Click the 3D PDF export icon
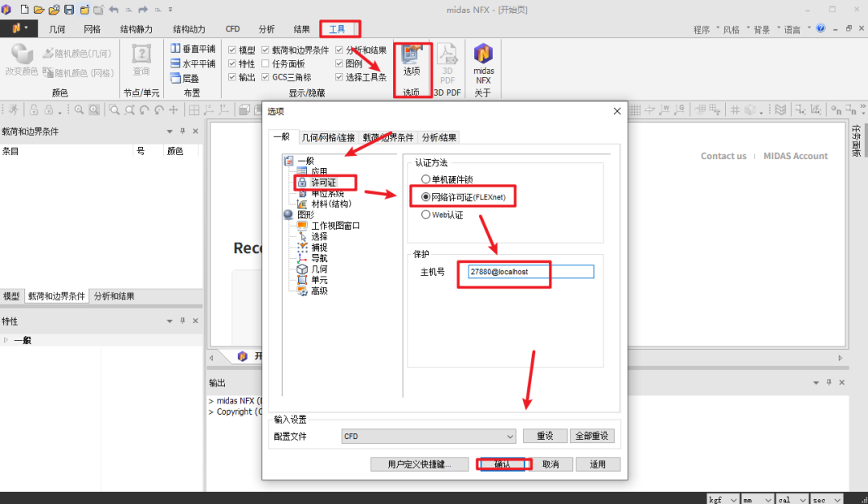 click(447, 64)
